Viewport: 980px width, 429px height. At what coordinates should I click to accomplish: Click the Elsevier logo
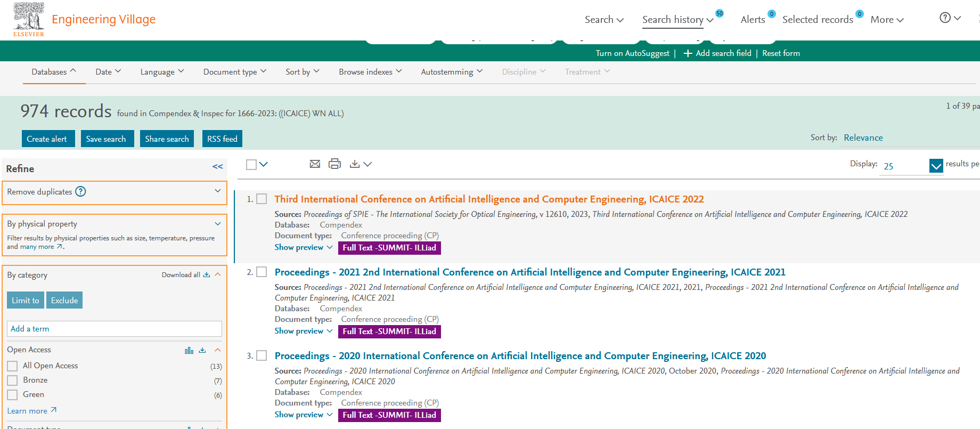click(x=29, y=20)
